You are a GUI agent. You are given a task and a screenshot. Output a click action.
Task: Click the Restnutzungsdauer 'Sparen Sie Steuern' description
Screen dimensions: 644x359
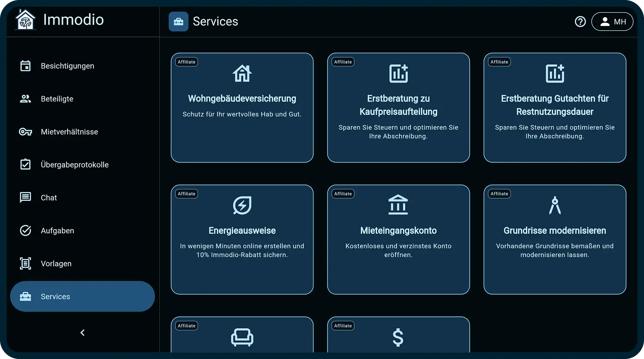pos(555,132)
